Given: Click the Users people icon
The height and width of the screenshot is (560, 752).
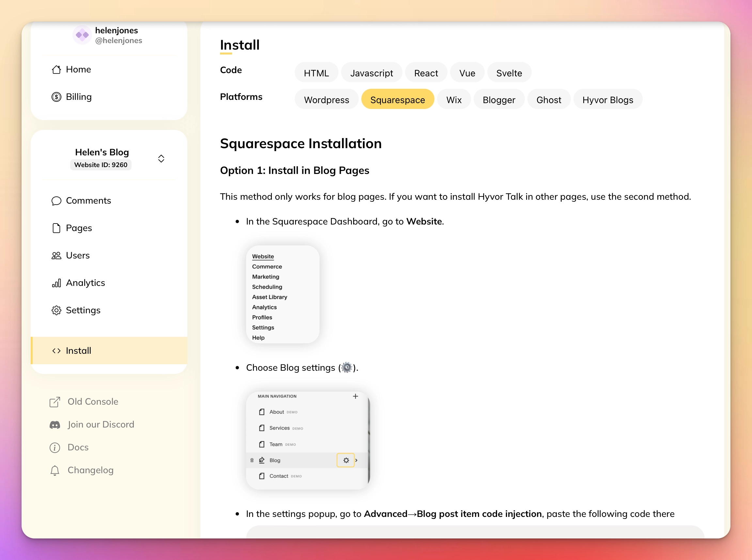Looking at the screenshot, I should pos(56,256).
